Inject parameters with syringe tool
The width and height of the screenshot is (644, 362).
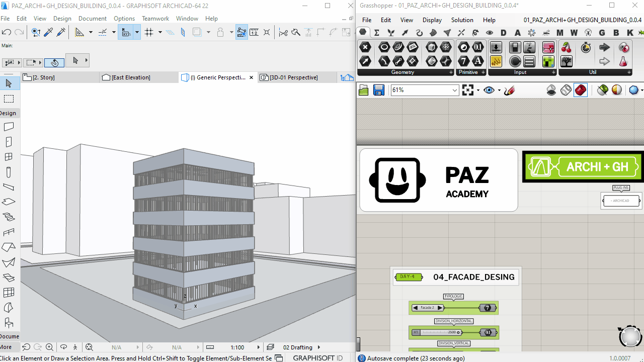(61, 32)
